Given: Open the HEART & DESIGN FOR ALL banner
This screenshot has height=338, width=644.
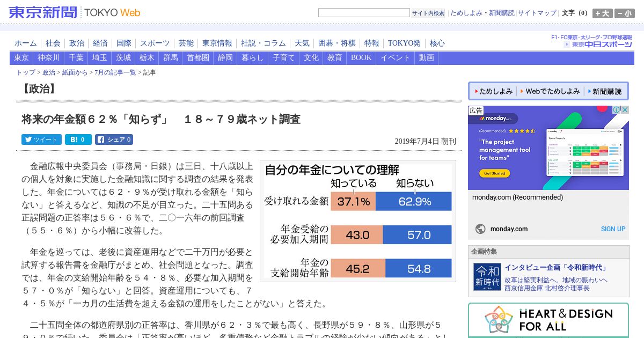Looking at the screenshot, I should point(548,320).
